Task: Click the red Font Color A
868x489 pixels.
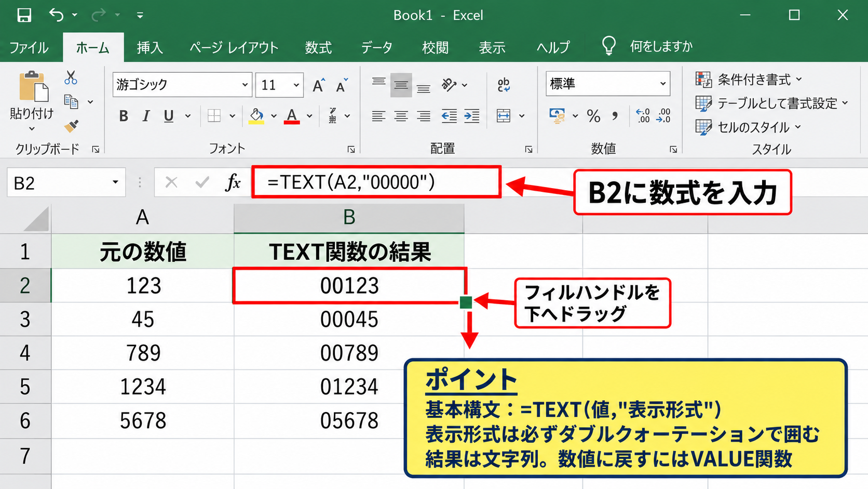Action: pyautogui.click(x=292, y=116)
